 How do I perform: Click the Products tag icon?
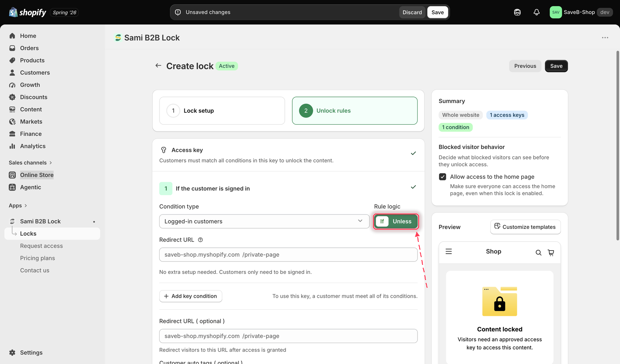point(12,60)
